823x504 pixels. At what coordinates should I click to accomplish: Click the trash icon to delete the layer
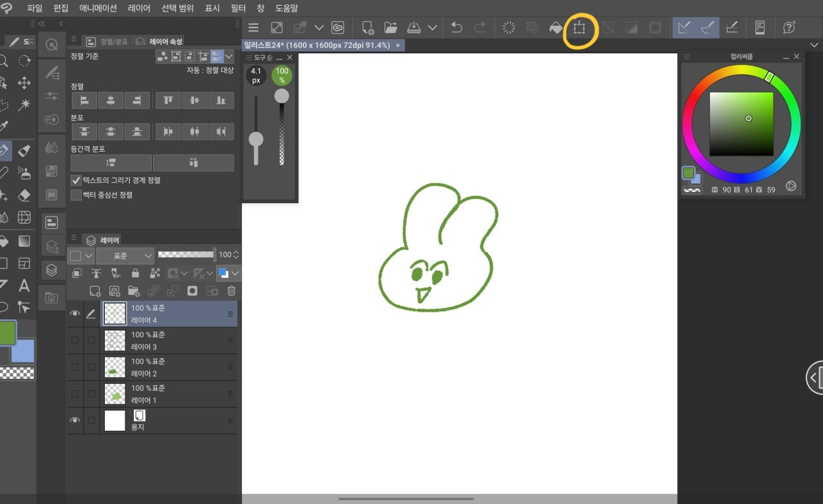pos(230,291)
